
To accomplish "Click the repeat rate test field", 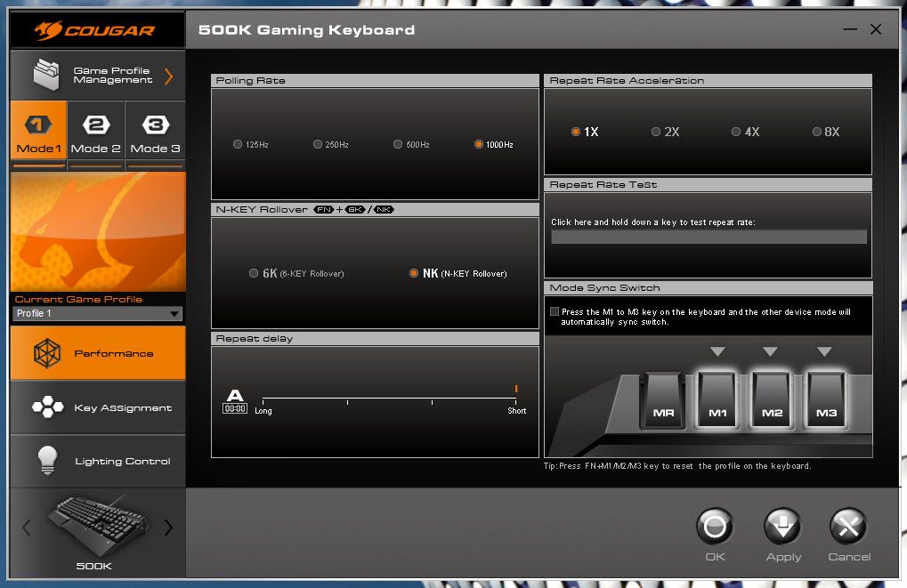I will 709,237.
